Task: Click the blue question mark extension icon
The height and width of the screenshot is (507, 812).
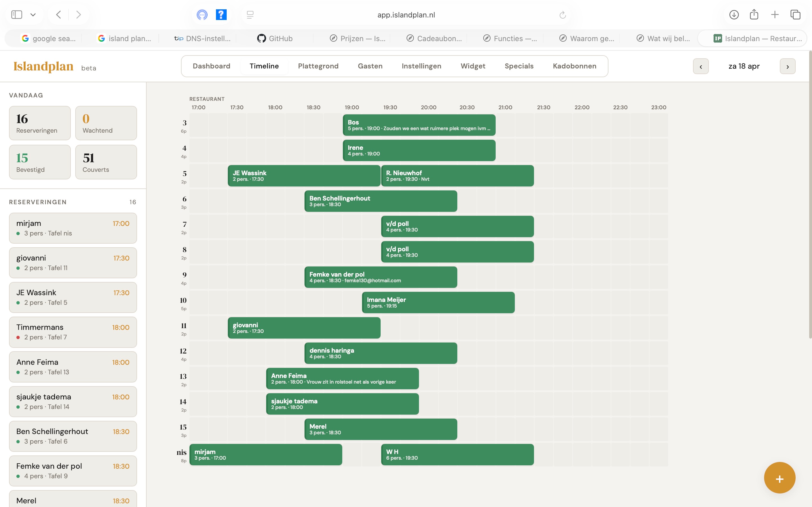Action: [x=221, y=14]
